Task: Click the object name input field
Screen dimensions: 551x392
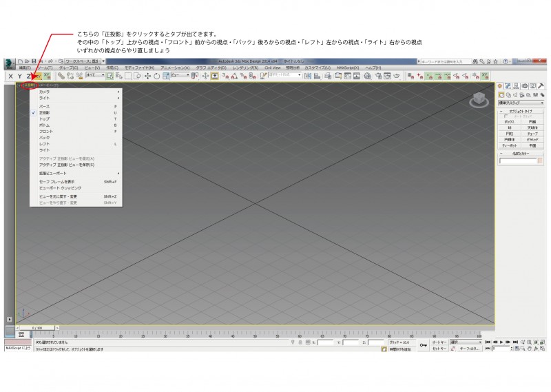Action: (x=517, y=161)
